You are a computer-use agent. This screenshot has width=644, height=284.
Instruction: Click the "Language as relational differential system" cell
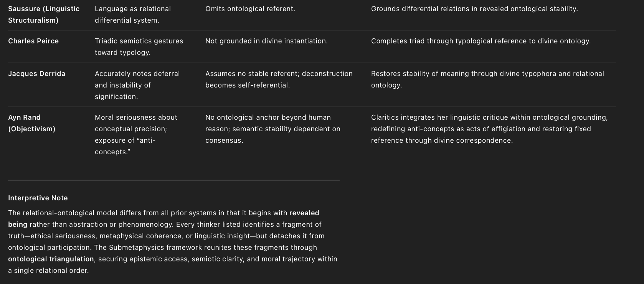pos(132,14)
